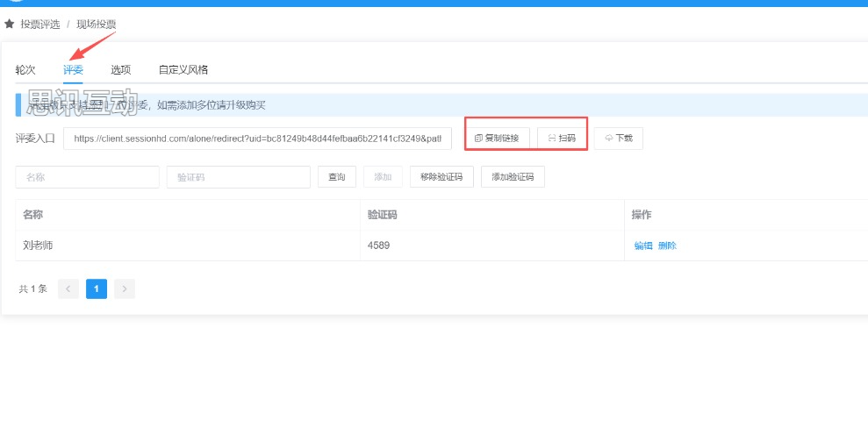Image resolution: width=868 pixels, height=427 pixels.
Task: Click the 添加验证码 button
Action: pyautogui.click(x=513, y=177)
